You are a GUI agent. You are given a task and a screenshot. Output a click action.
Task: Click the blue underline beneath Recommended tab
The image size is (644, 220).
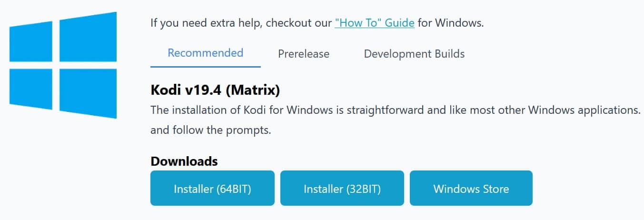[x=206, y=67]
